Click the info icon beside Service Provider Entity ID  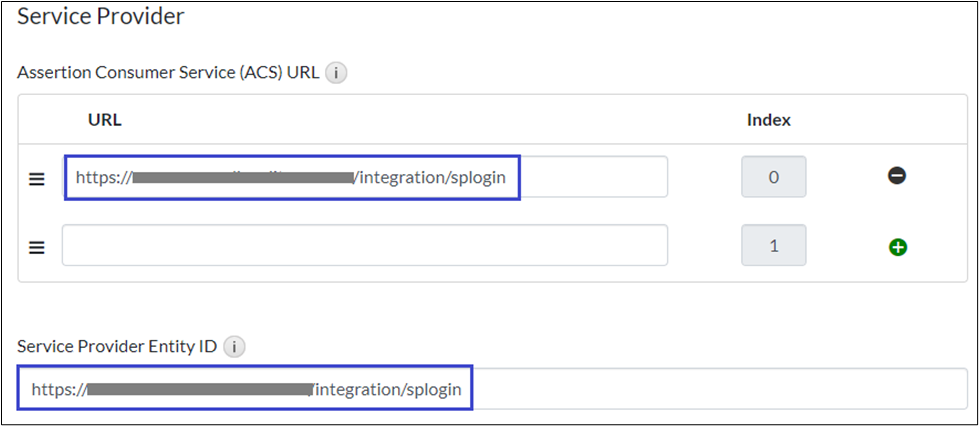point(235,347)
